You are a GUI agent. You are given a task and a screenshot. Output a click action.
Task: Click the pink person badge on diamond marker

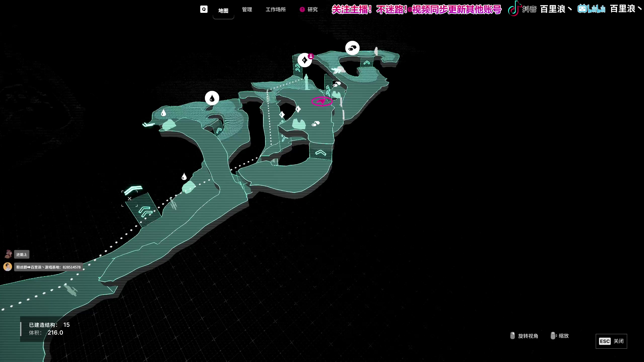point(311,56)
